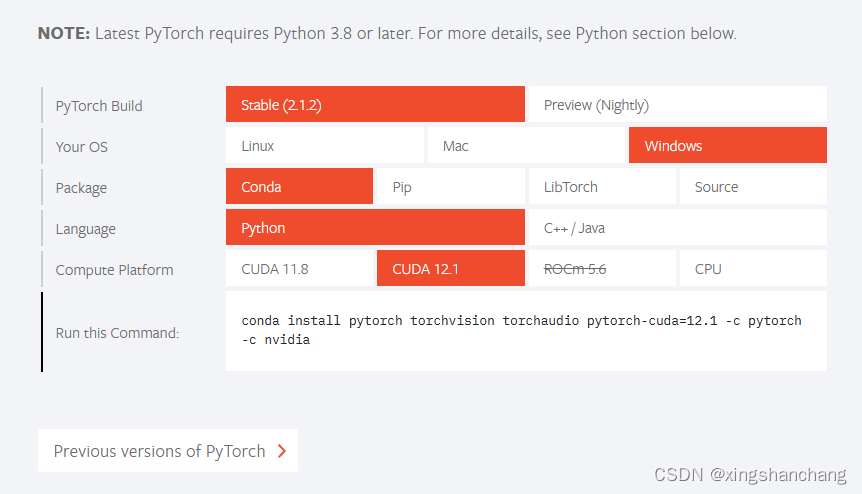This screenshot has width=862, height=494.
Task: Pick Mac as the operating system
Action: (527, 146)
